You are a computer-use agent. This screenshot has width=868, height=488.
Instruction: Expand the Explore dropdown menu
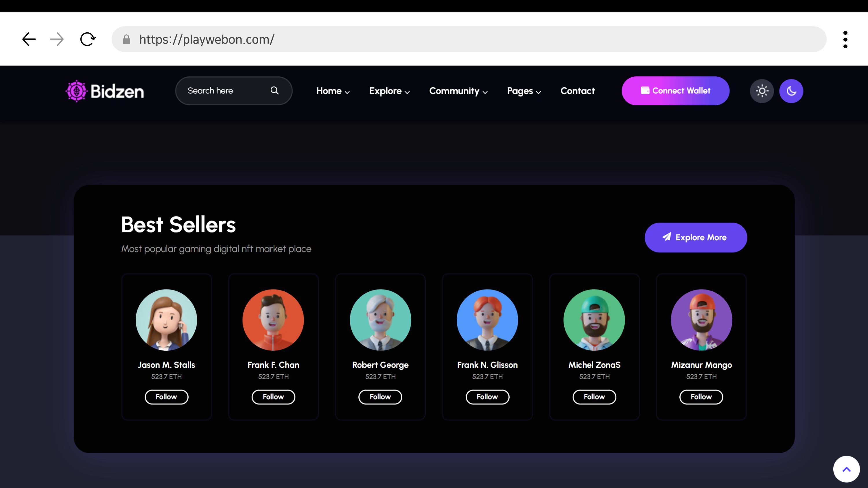tap(389, 91)
